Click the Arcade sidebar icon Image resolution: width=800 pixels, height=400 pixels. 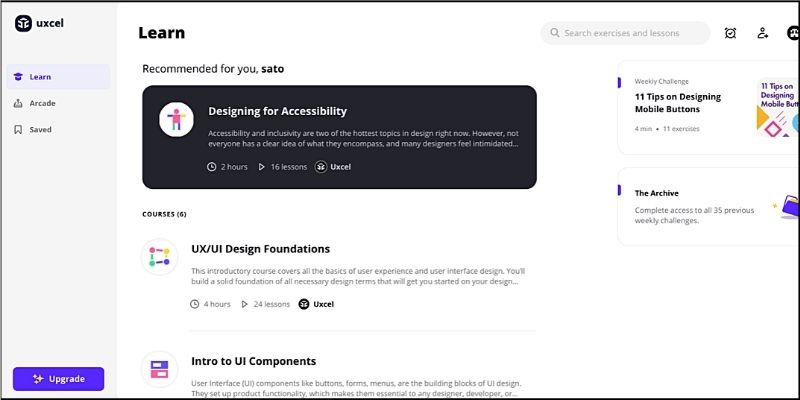[19, 103]
